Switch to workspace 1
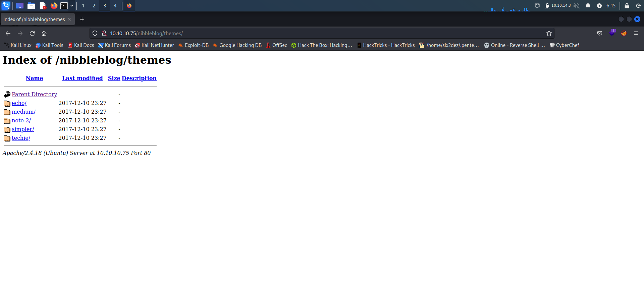Viewport: 644px width, 288px height. (x=83, y=6)
